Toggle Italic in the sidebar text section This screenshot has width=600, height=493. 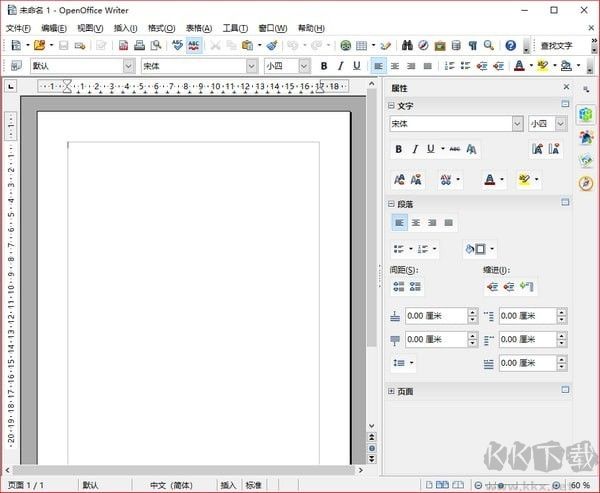pos(415,149)
